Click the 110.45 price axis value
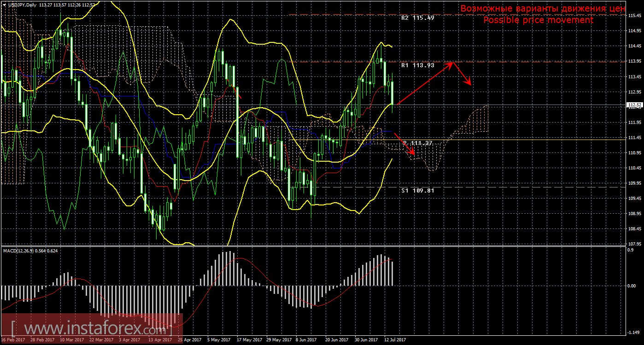Screen dimensions: 644x345 (x=634, y=168)
